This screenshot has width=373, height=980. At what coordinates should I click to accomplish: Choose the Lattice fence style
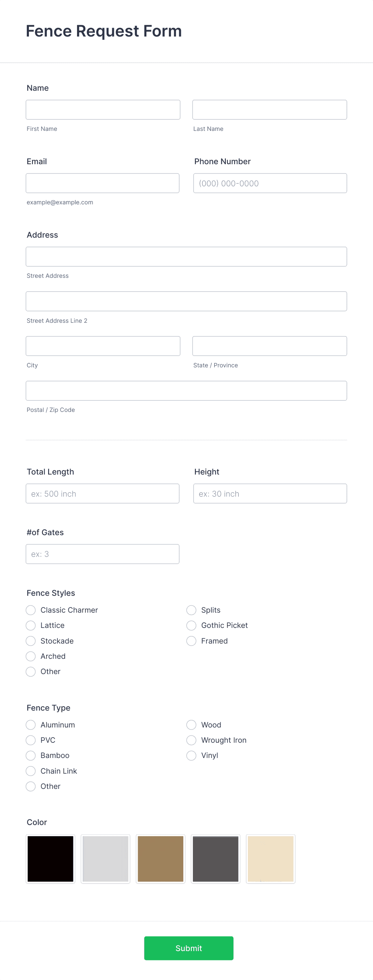[30, 625]
